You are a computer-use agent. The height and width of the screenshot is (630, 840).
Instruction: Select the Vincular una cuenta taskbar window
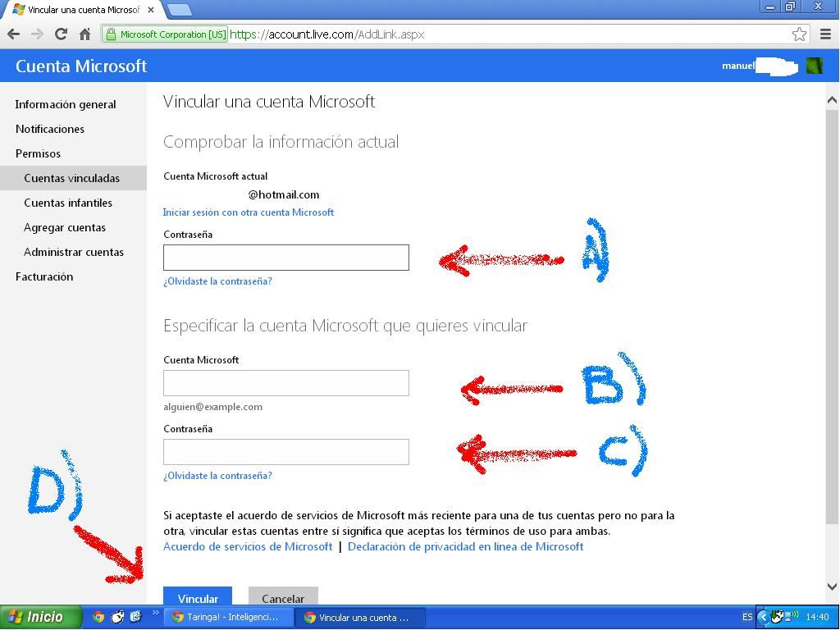[360, 617]
